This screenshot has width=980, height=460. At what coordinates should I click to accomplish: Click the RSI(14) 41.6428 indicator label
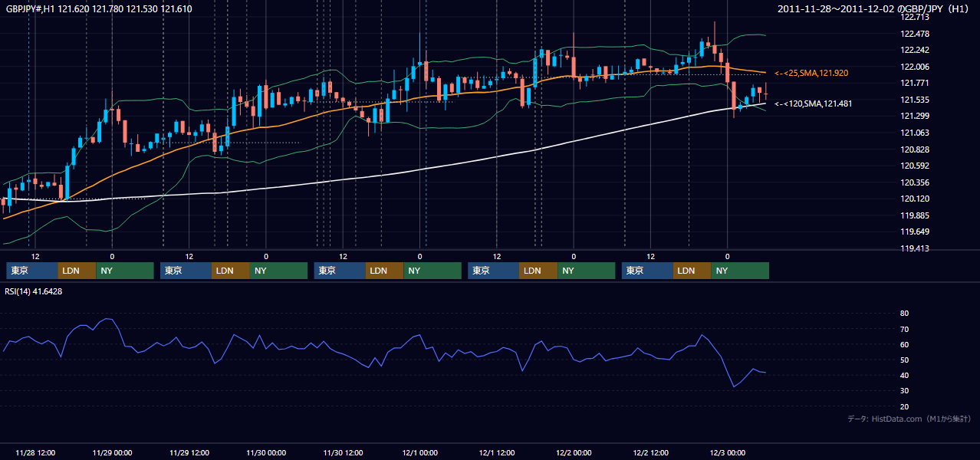(35, 291)
